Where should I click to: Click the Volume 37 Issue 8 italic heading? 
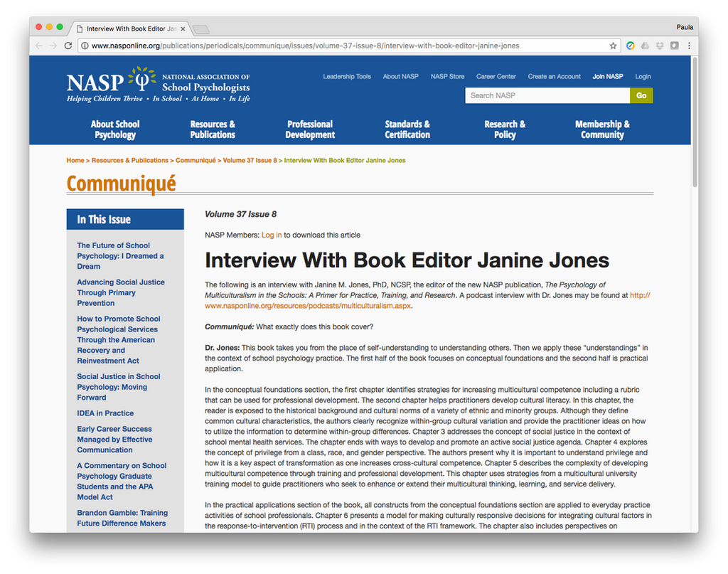pos(240,214)
